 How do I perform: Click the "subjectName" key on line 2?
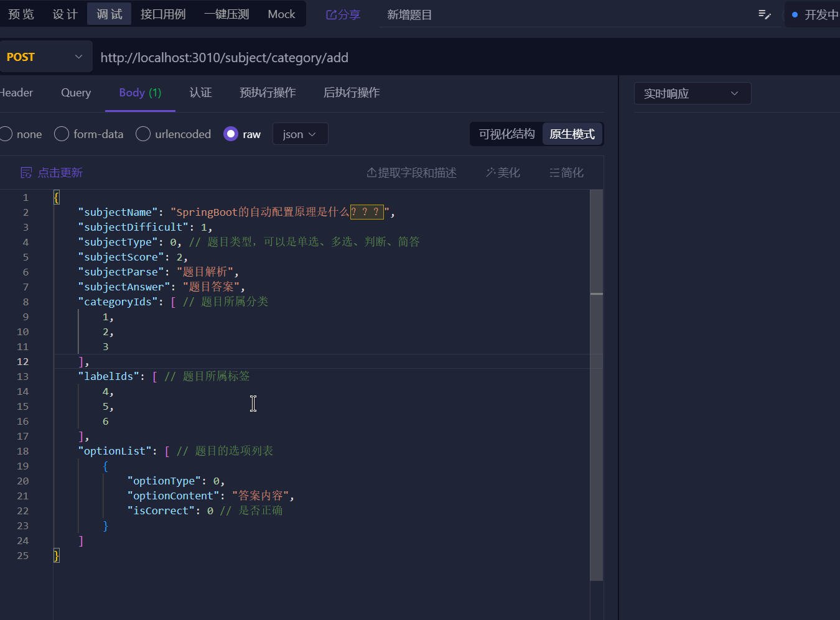click(x=118, y=212)
